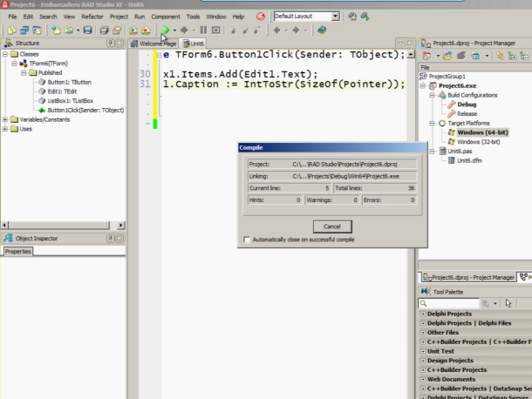Click the Tool Palette pointer cursor icon
This screenshot has height=399, width=532.
click(508, 303)
